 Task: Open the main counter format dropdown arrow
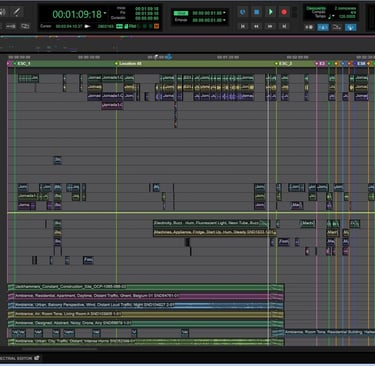click(105, 13)
